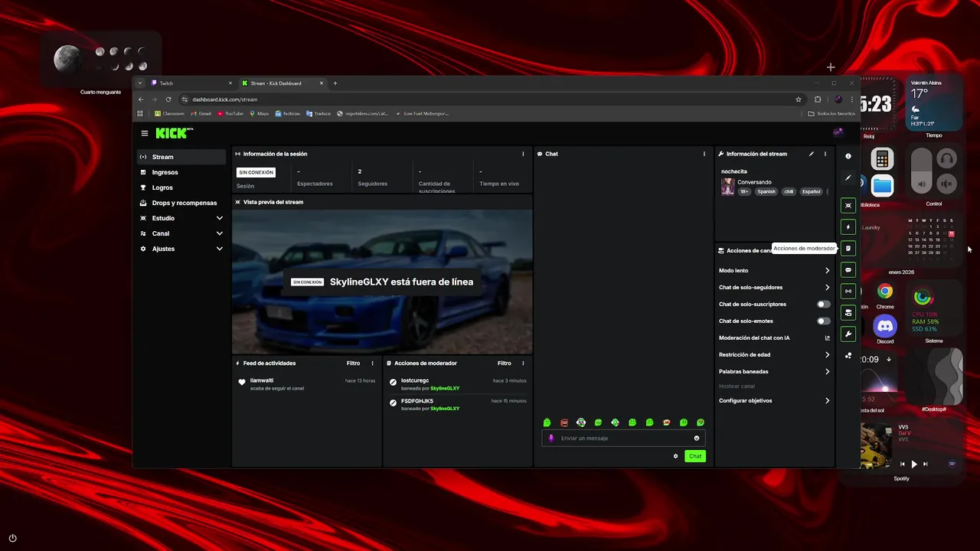
Task: Open the hamburger menu beside Kick logo
Action: click(x=145, y=133)
